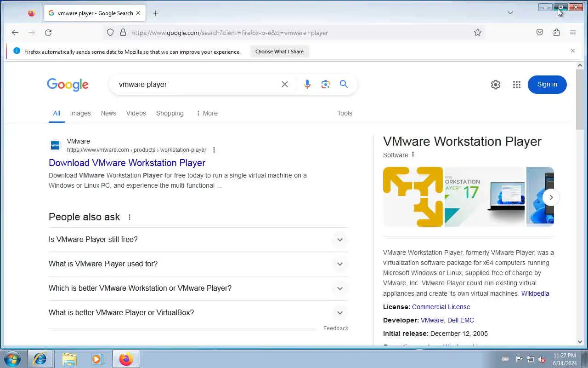The height and width of the screenshot is (368, 588).
Task: Show next images with carousel arrow
Action: coord(551,197)
